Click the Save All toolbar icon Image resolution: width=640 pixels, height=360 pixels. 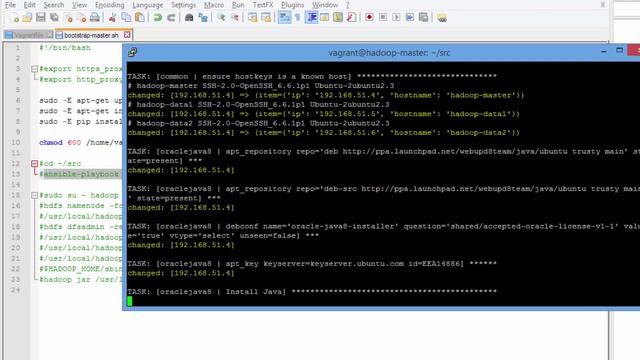[x=54, y=18]
